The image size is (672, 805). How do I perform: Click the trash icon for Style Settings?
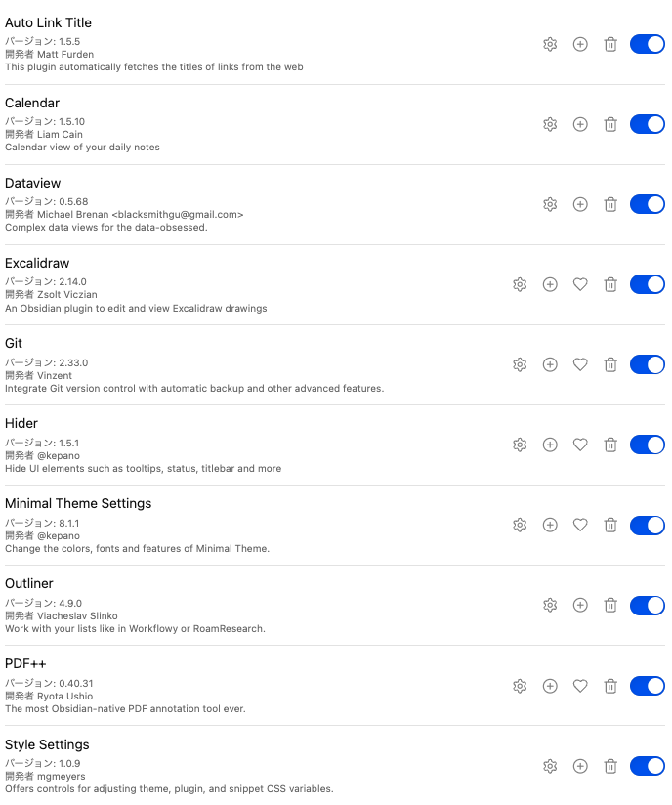(x=610, y=766)
